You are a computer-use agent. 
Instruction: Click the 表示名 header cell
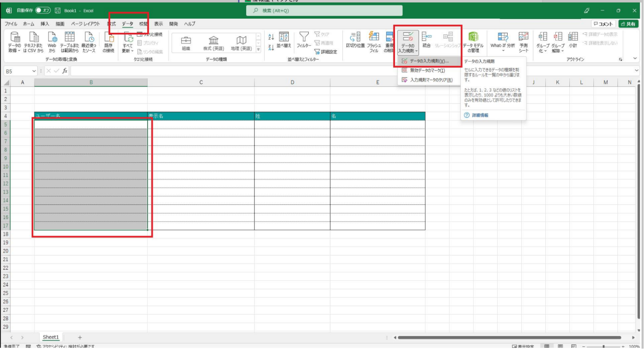tap(201, 116)
